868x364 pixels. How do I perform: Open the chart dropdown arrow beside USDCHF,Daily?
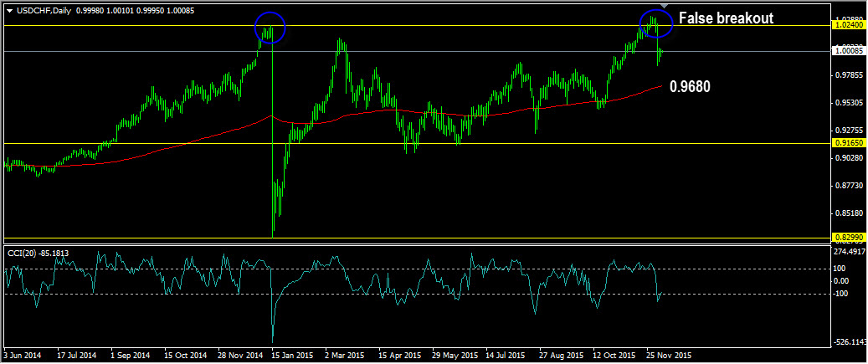pos(9,11)
